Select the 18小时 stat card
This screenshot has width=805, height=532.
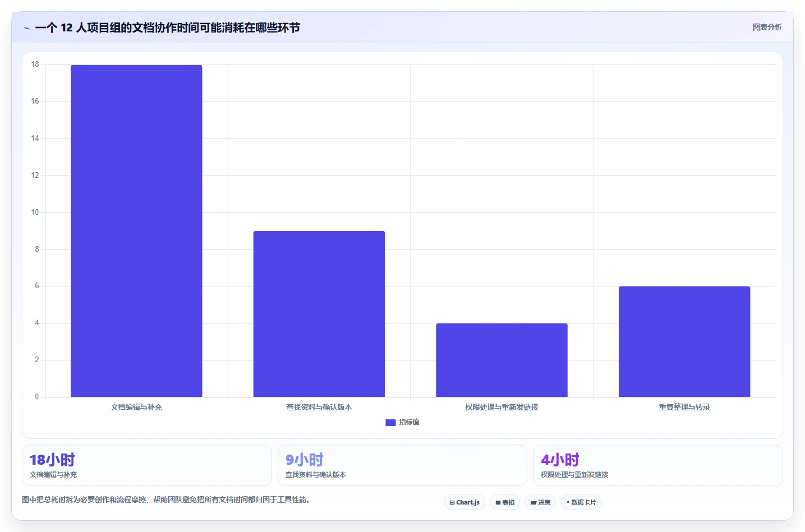pyautogui.click(x=147, y=465)
